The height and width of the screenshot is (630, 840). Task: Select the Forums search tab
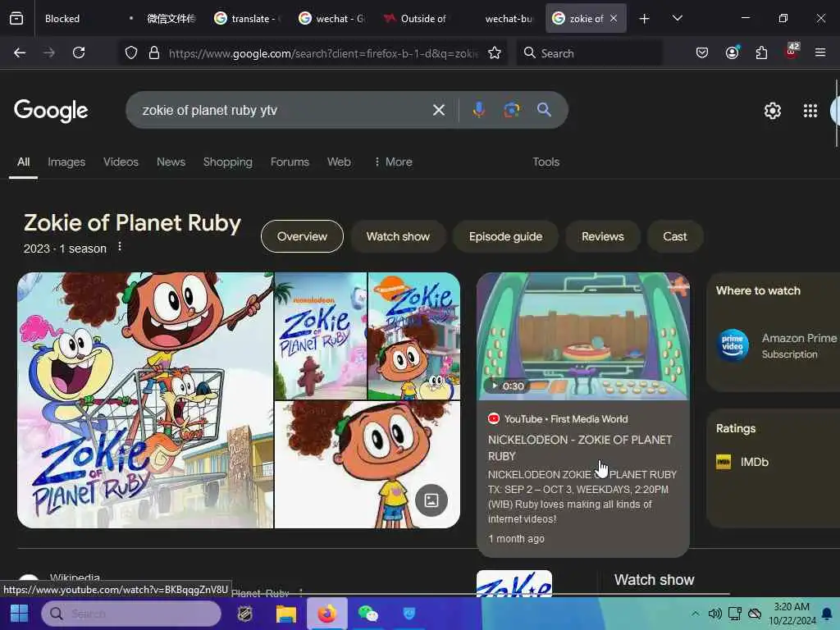[290, 162]
